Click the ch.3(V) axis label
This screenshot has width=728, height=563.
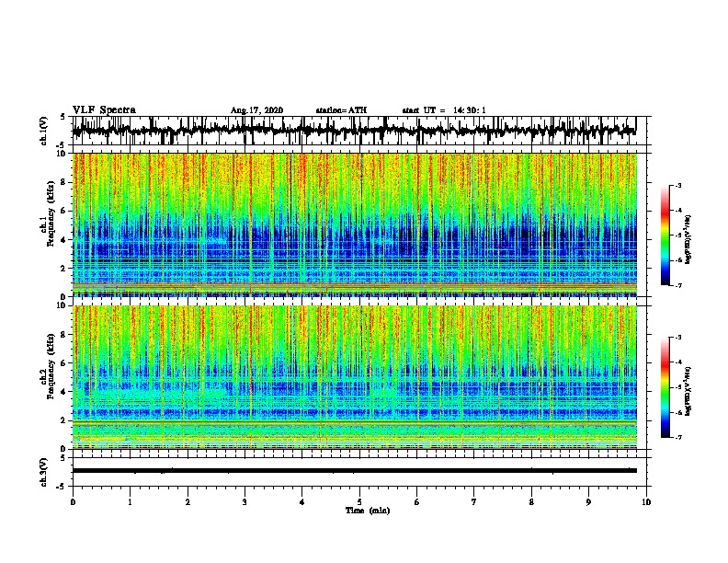point(44,472)
